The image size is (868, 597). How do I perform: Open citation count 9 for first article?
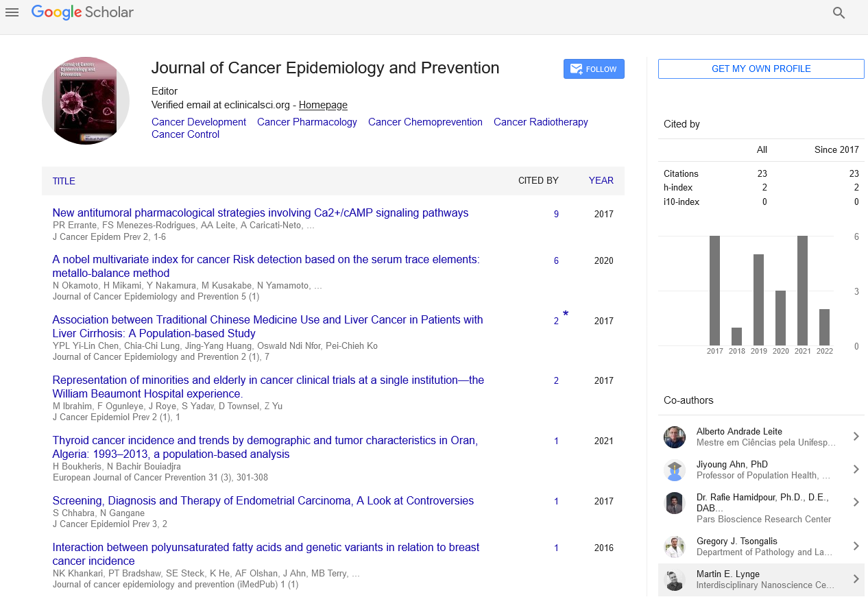point(556,214)
